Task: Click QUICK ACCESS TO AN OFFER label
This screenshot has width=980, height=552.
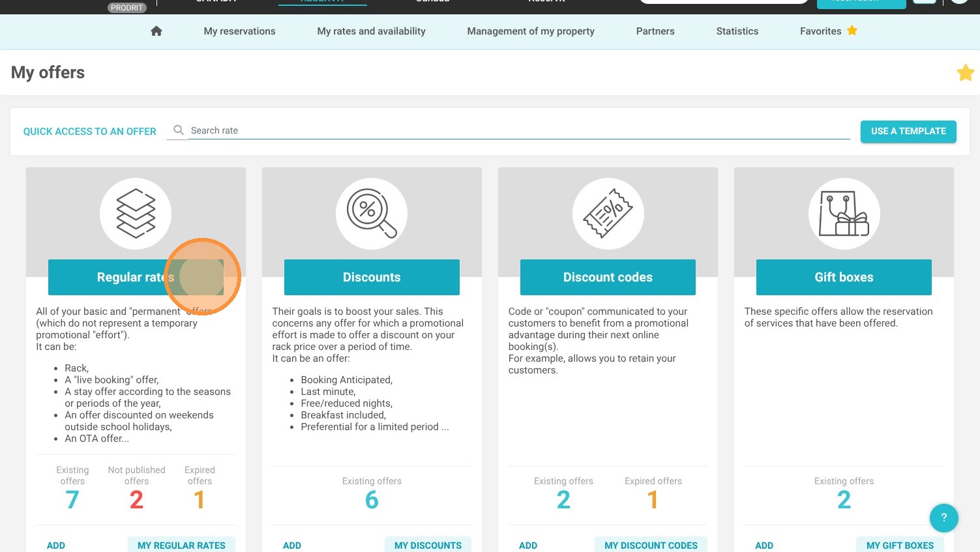Action: pos(90,132)
